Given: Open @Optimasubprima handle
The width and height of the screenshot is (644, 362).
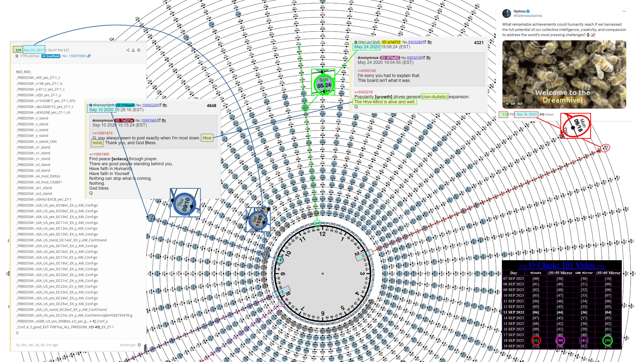Looking at the screenshot, I should click(x=528, y=16).
